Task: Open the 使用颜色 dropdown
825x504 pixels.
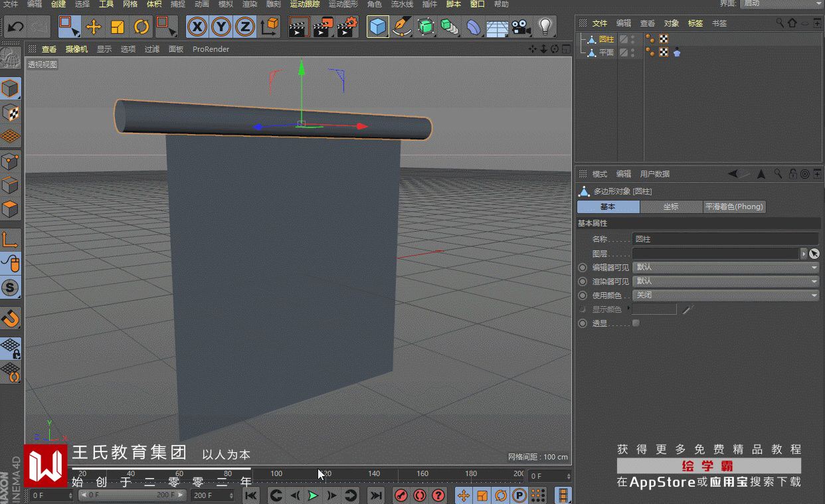Action: click(x=726, y=295)
